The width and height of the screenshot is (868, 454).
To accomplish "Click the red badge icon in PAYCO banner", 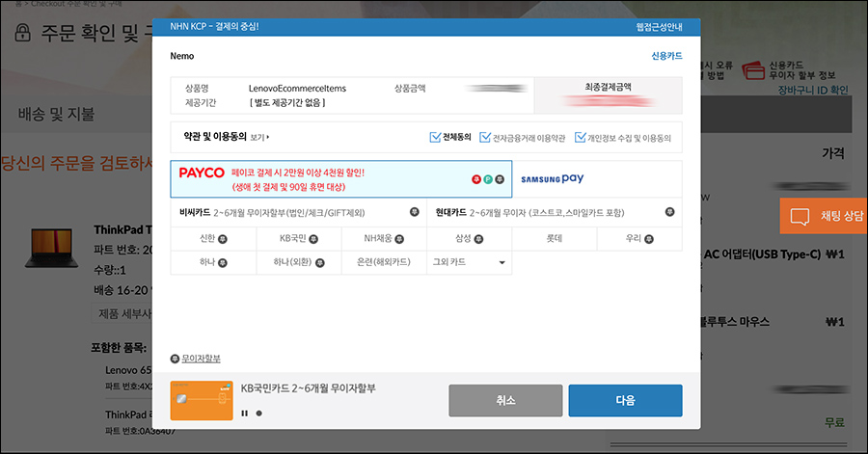I will tap(476, 179).
